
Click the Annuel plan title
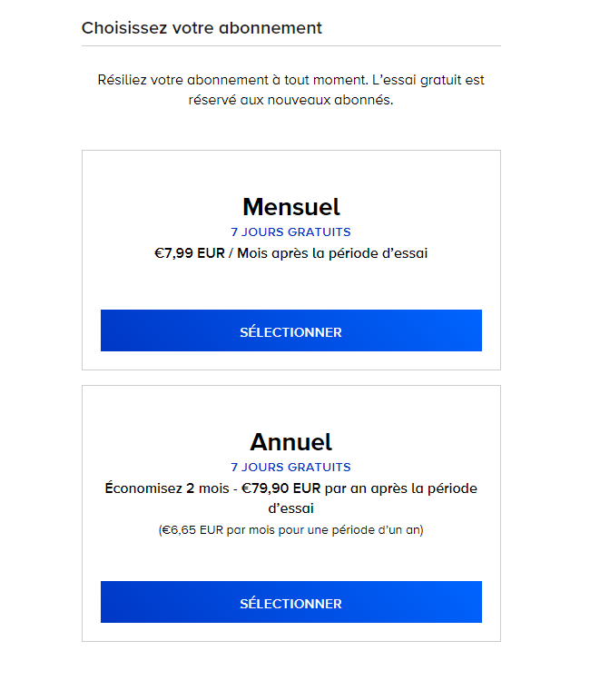pos(291,442)
